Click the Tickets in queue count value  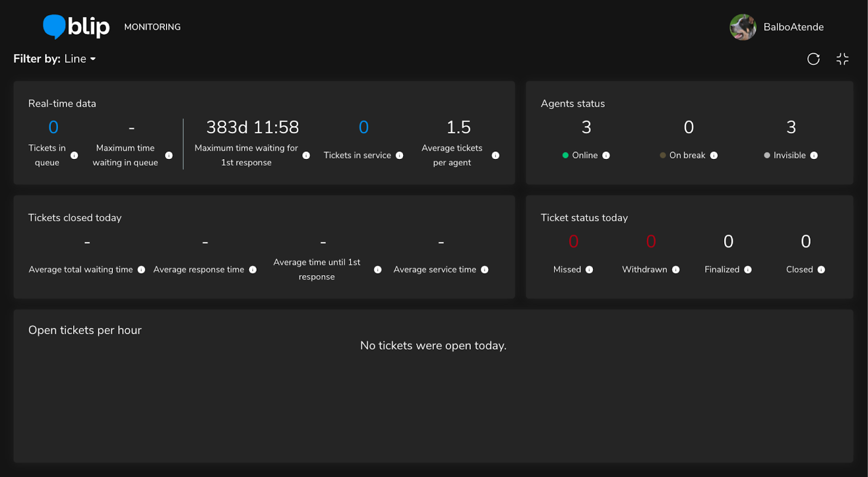pos(53,128)
